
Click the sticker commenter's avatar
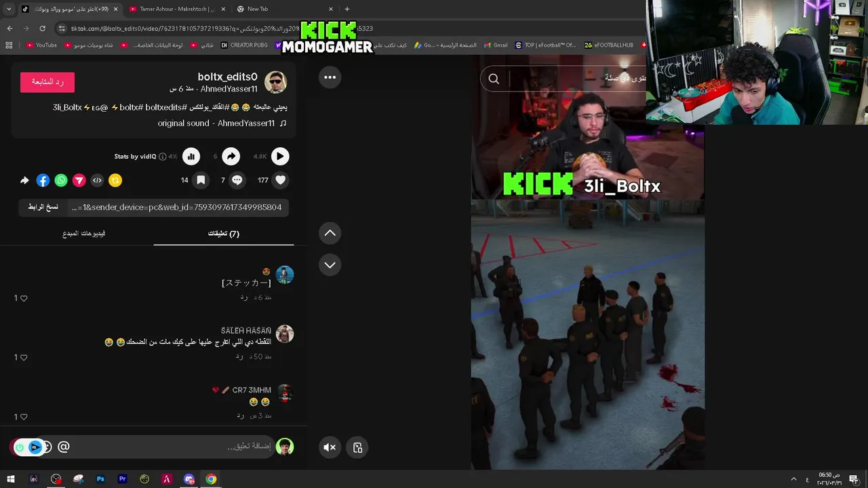coord(285,274)
